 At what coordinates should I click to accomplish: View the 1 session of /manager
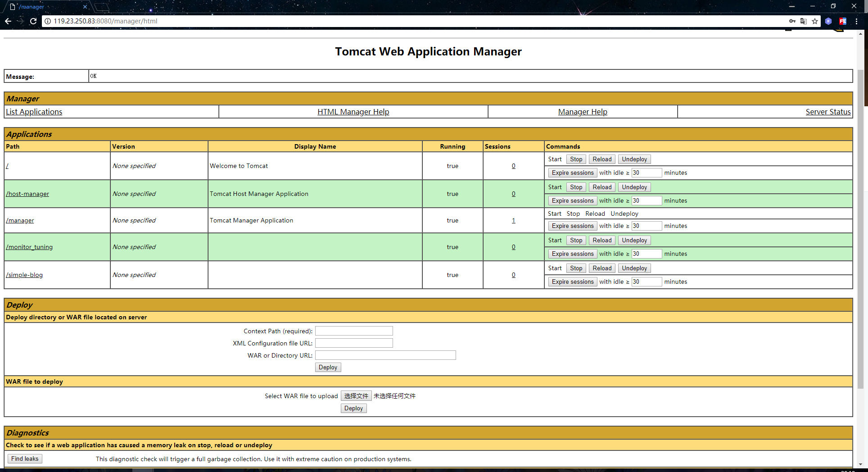pyautogui.click(x=513, y=220)
